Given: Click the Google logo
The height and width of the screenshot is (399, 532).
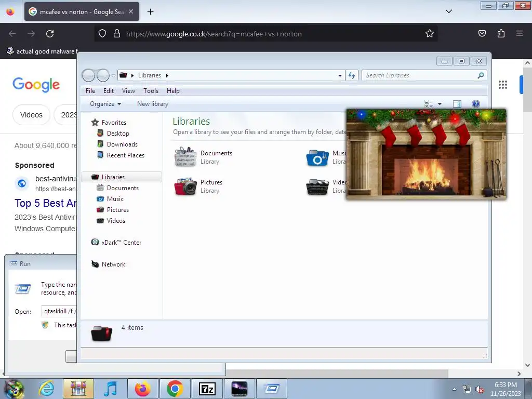Looking at the screenshot, I should point(36,85).
